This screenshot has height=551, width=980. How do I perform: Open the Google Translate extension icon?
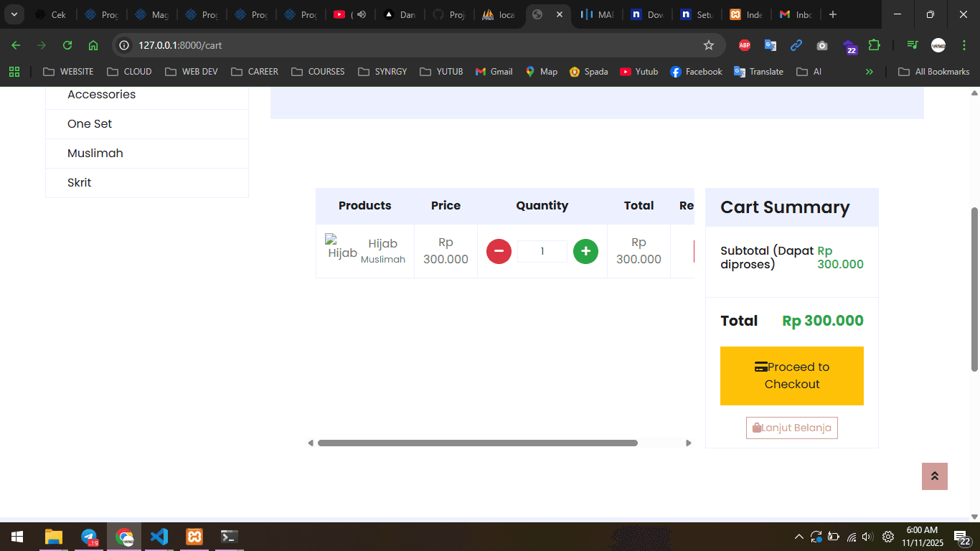(771, 45)
